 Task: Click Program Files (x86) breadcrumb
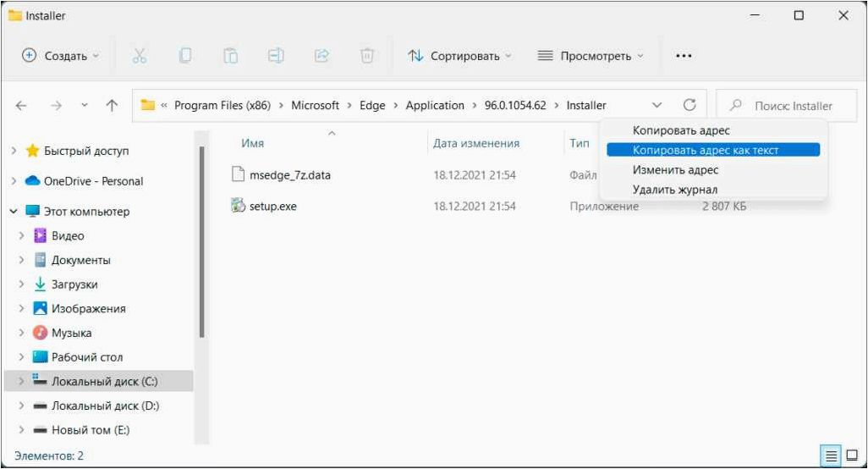tap(222, 105)
